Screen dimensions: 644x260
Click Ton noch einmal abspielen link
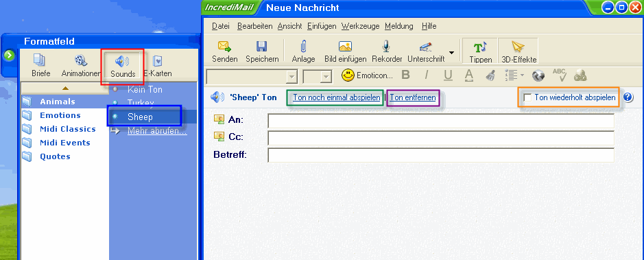[336, 97]
